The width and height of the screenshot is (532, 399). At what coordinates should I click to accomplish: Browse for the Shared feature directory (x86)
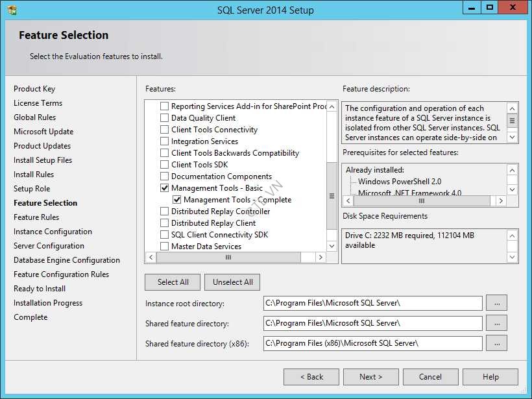pos(496,343)
